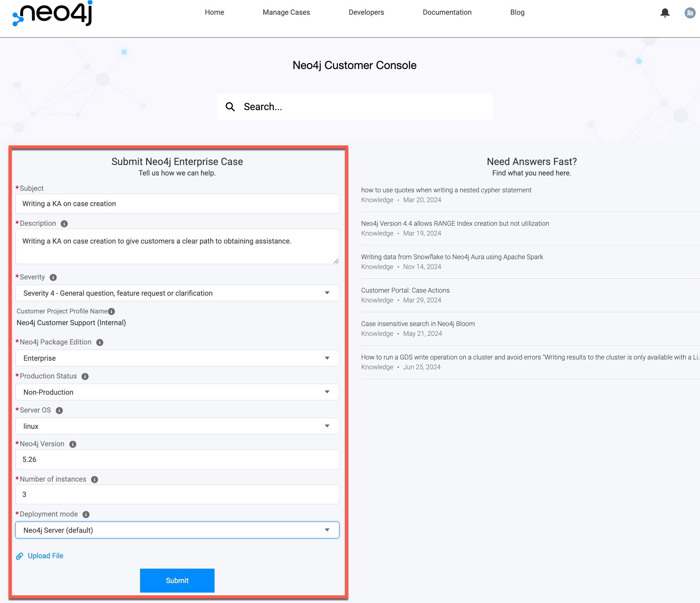The height and width of the screenshot is (603, 700).
Task: Click the Neo4j logo
Action: click(52, 13)
